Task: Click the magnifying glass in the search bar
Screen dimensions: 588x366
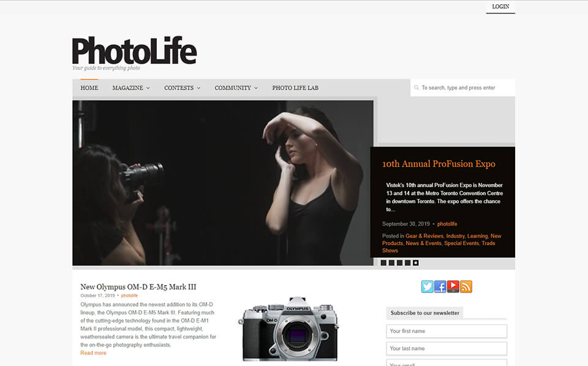Action: coord(416,87)
